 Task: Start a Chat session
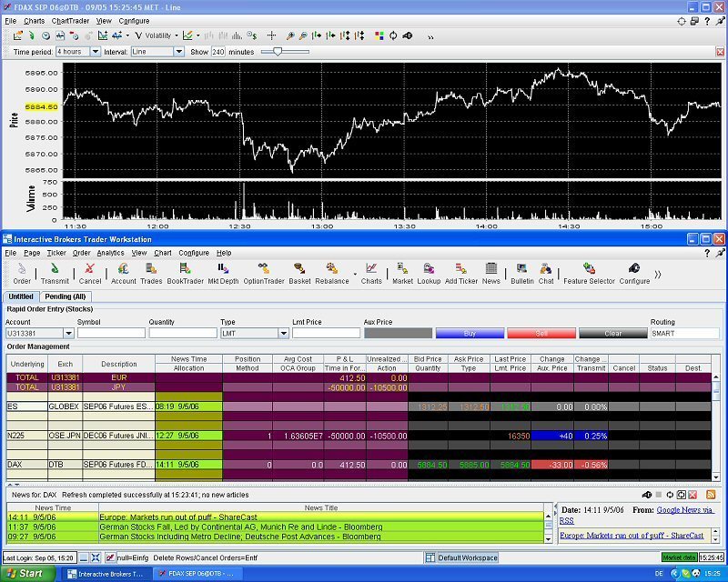tap(546, 269)
